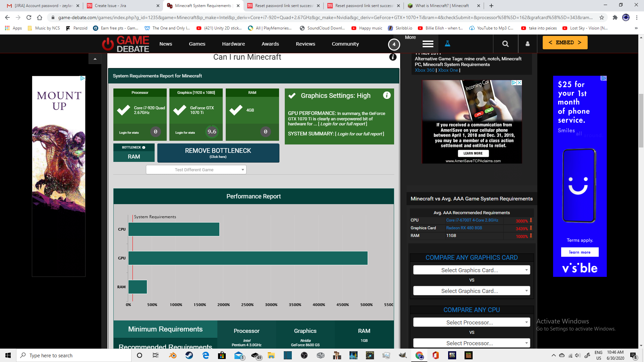Click info icon next to Can I run Minecraft
Screen dimensions: 644x362
[x=393, y=57]
